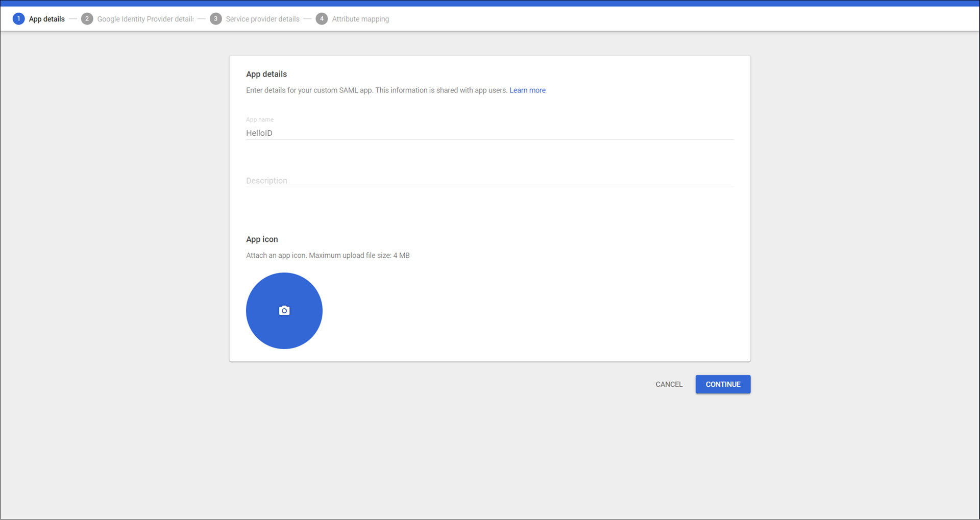Go to step 2 Google Identity Provider details
980x520 pixels.
(x=138, y=19)
